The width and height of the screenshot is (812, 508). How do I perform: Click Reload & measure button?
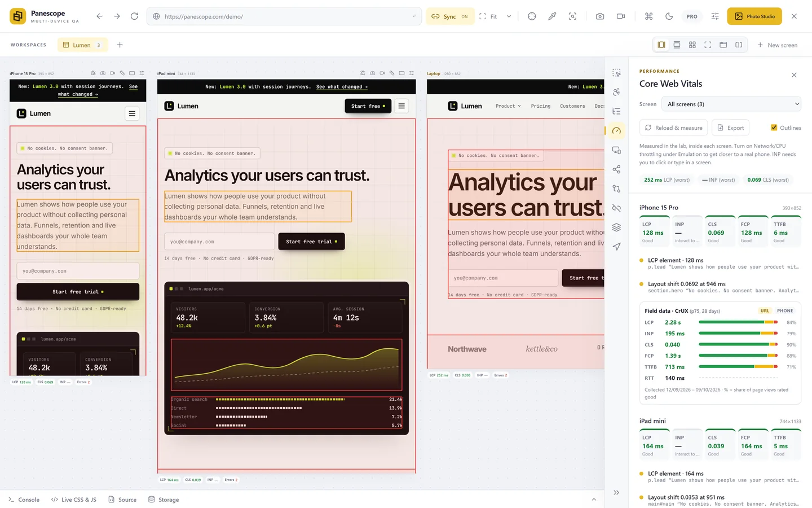(x=674, y=128)
